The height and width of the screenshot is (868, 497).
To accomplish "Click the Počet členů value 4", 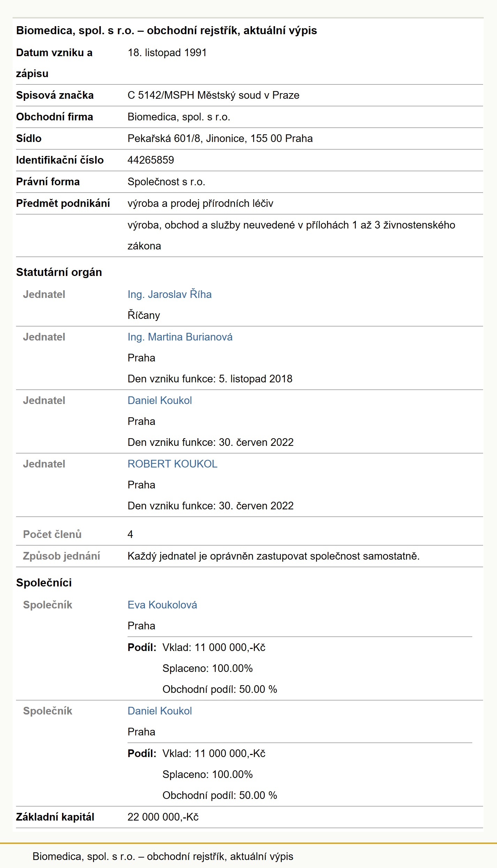I will pyautogui.click(x=130, y=534).
